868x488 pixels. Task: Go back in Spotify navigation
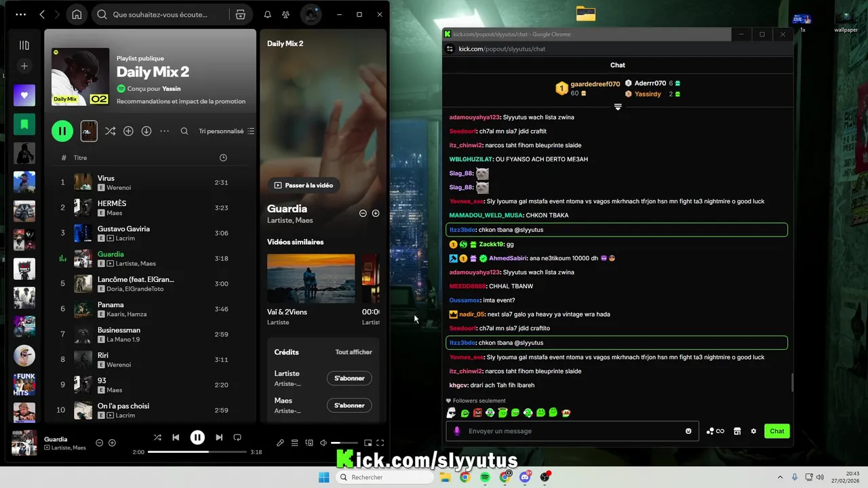pyautogui.click(x=42, y=14)
